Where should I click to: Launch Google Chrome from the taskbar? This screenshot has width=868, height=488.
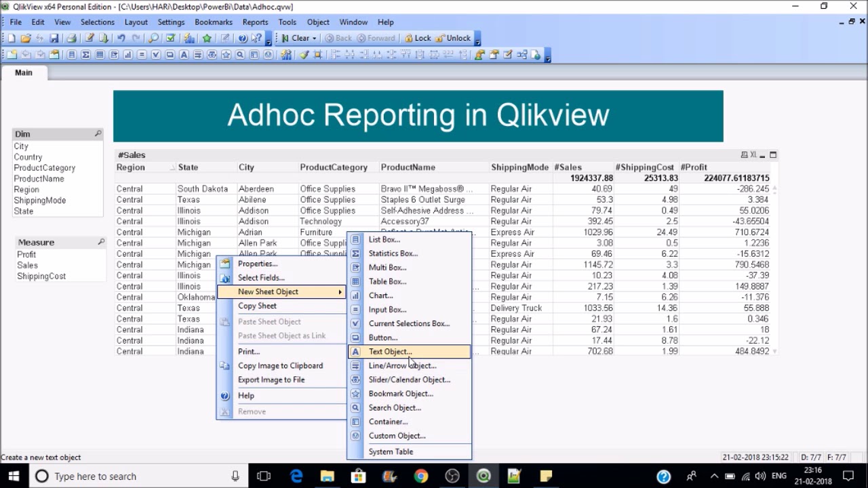point(421,476)
